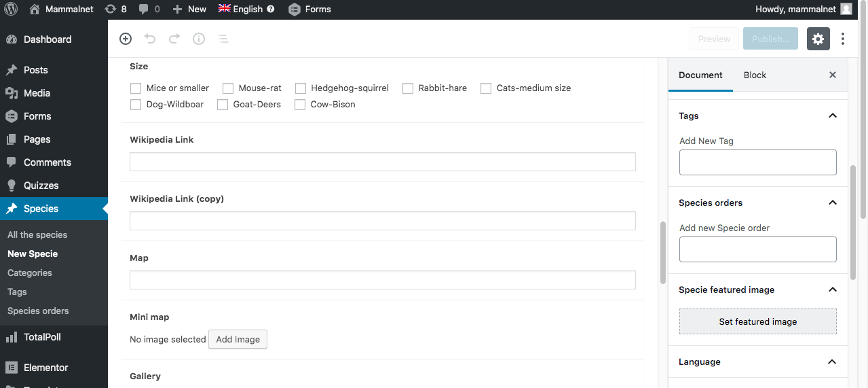Open the block navigation list icon
The width and height of the screenshot is (868, 388).
223,39
